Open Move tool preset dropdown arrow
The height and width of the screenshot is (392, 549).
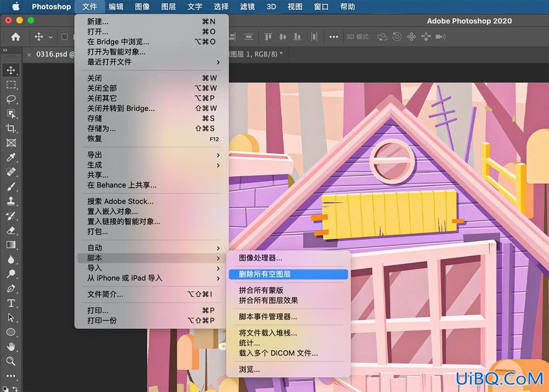click(51, 37)
